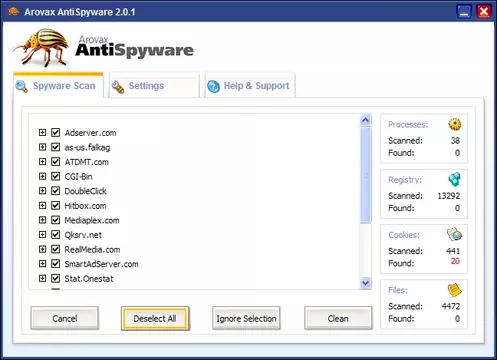
Task: Click the wrench icon on Settings tab
Action: pos(118,87)
